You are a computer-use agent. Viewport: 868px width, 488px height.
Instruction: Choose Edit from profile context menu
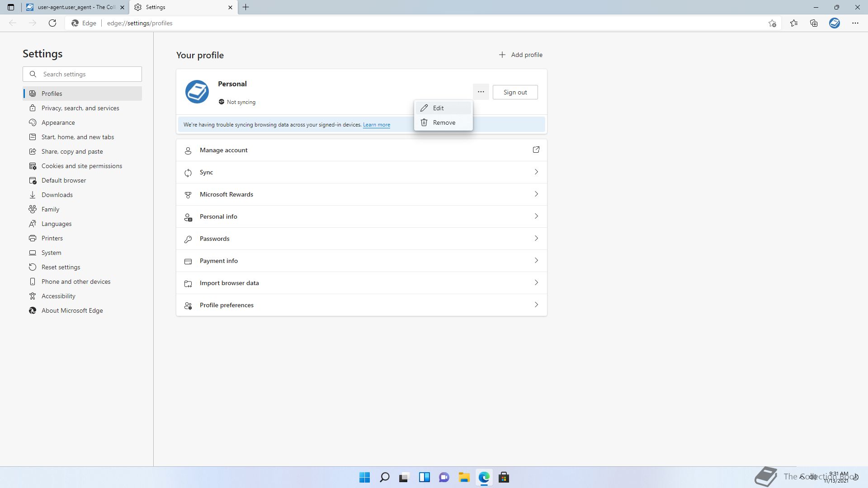[x=443, y=108]
